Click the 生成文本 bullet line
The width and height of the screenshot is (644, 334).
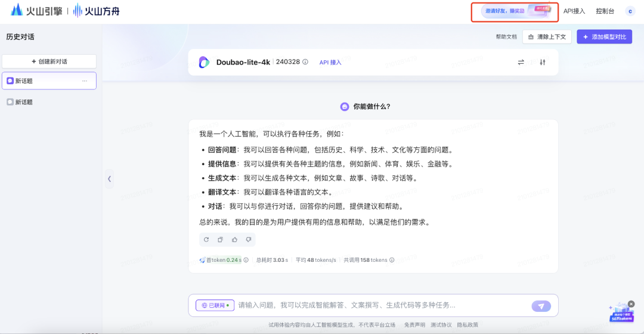point(310,178)
